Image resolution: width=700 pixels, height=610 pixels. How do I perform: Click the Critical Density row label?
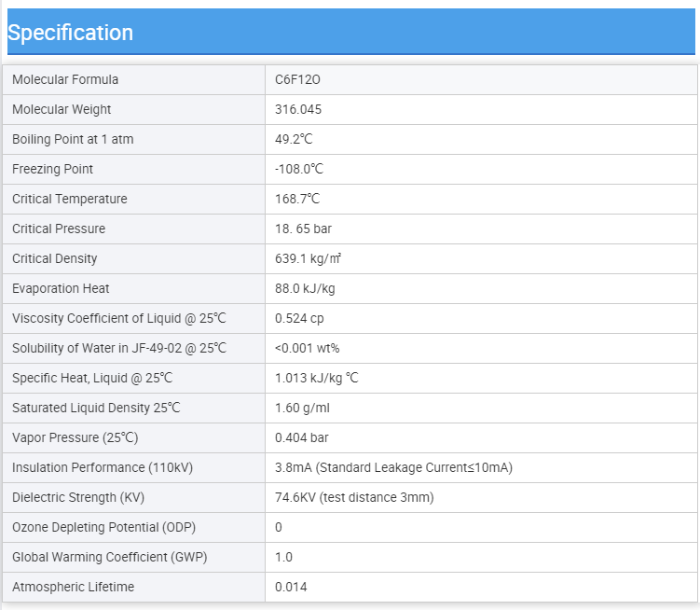coord(54,258)
